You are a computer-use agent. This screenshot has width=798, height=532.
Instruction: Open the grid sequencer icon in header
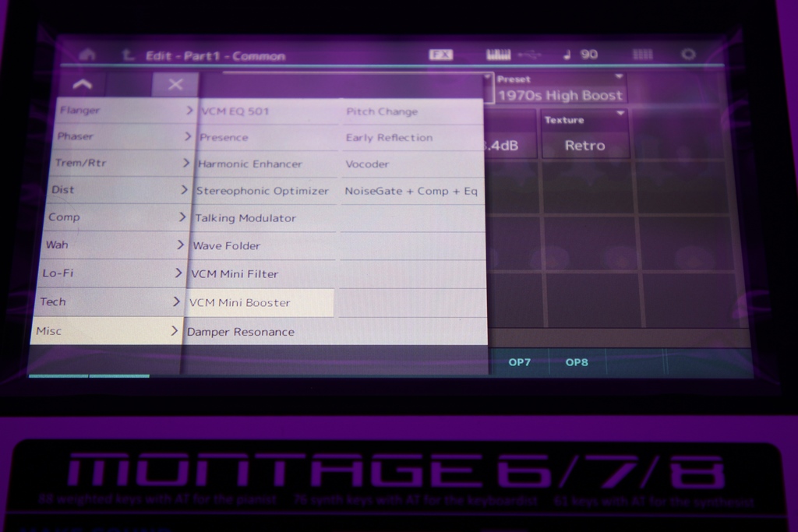click(x=642, y=55)
